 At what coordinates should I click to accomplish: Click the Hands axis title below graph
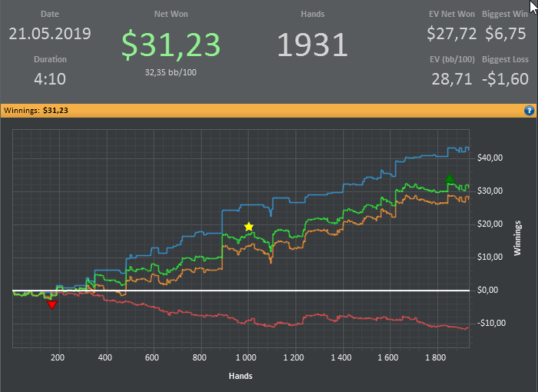click(241, 376)
